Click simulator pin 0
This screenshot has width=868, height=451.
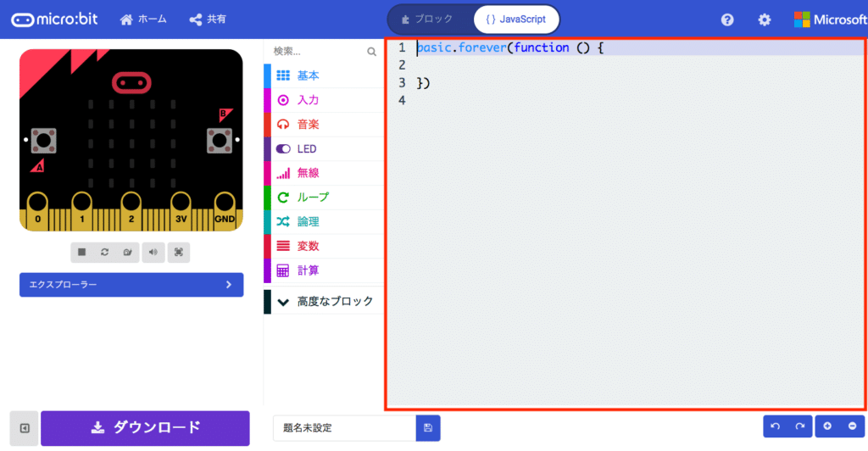37,210
